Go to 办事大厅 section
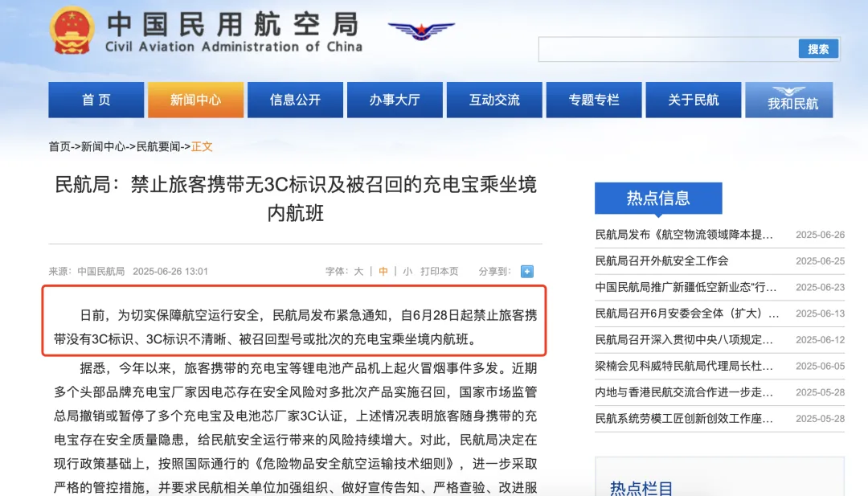868x496 pixels. [x=395, y=100]
